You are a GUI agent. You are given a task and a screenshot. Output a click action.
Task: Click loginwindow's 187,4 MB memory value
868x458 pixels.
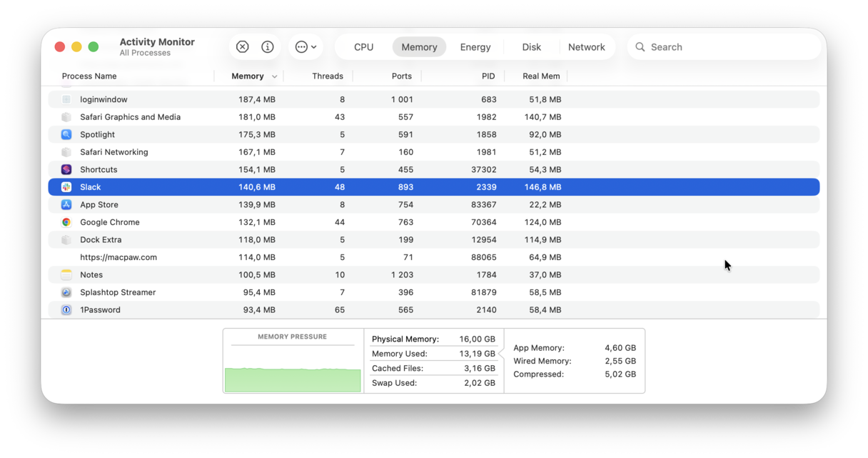pyautogui.click(x=257, y=99)
